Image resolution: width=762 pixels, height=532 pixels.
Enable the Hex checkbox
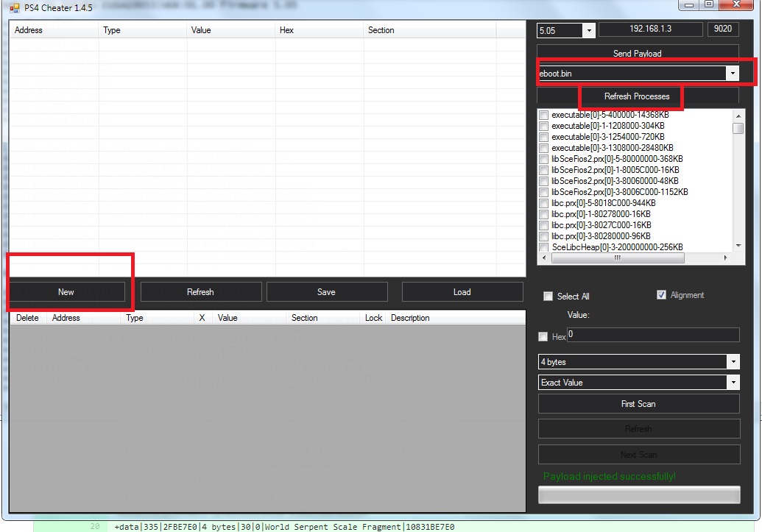(x=543, y=337)
